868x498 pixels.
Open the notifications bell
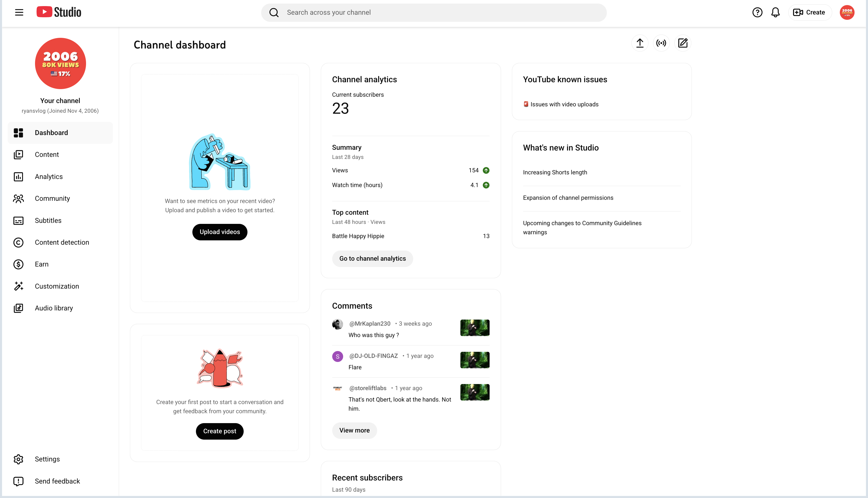[775, 13]
